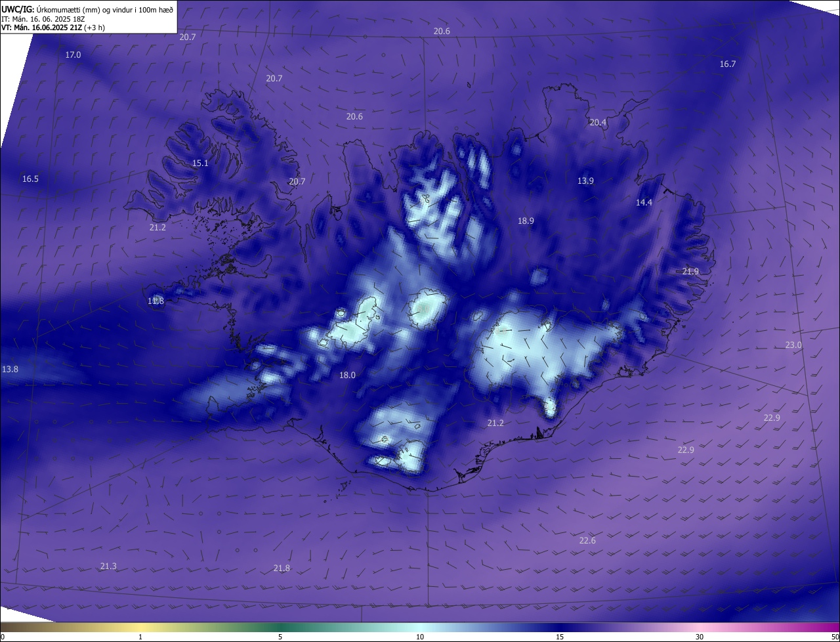Click the 16.7 value label
The width and height of the screenshot is (840, 642).
click(x=728, y=64)
